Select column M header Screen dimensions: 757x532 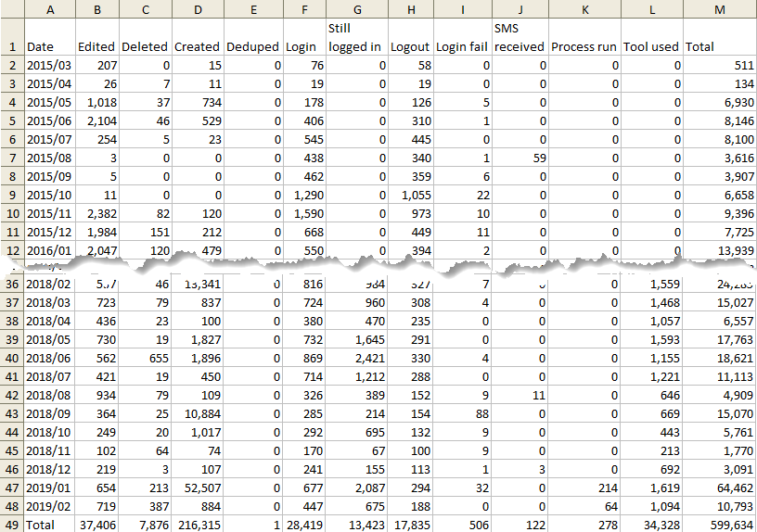point(719,8)
